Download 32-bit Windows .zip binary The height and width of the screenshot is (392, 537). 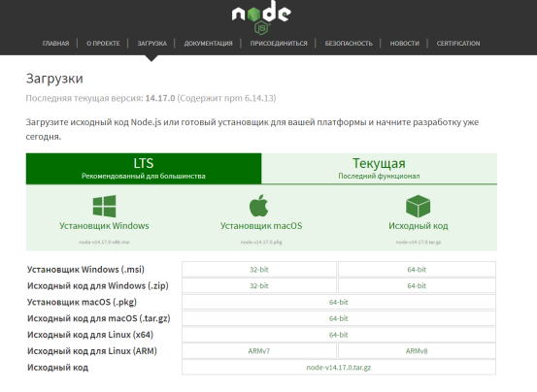click(259, 285)
